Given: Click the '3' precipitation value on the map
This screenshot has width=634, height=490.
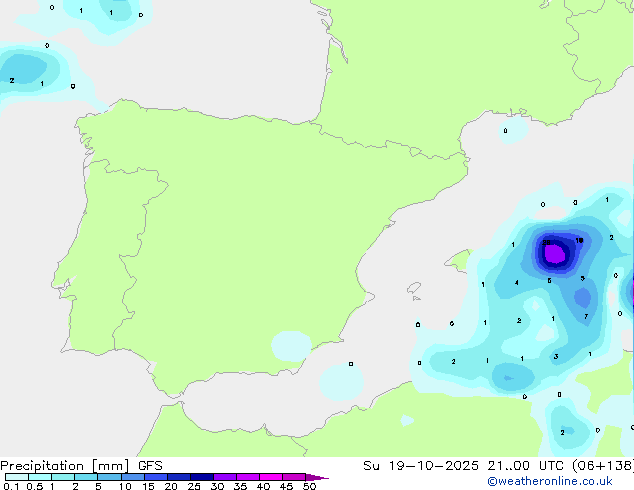Looking at the screenshot, I should 556,357.
